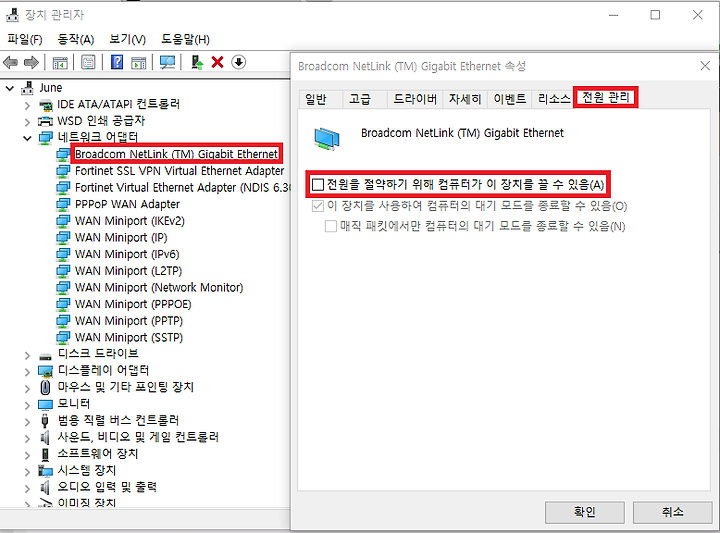
Task: Click the 소프트웨어 장치 icon
Action: coord(45,454)
